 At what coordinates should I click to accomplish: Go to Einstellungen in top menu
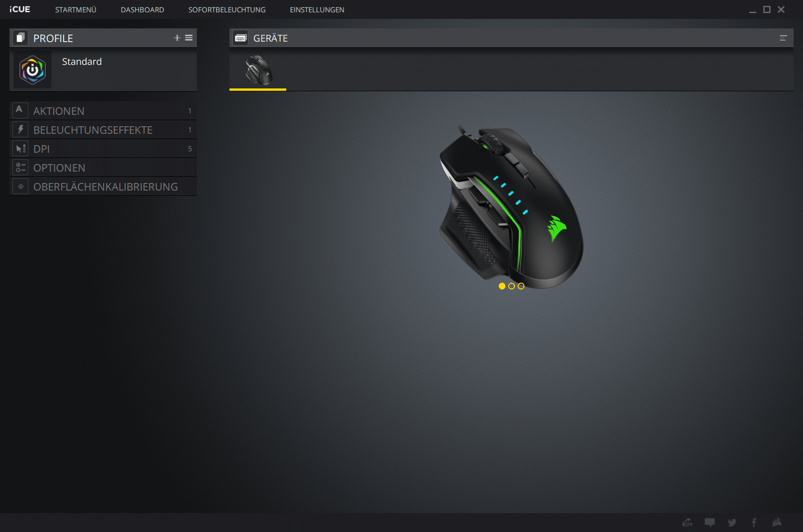(x=317, y=10)
